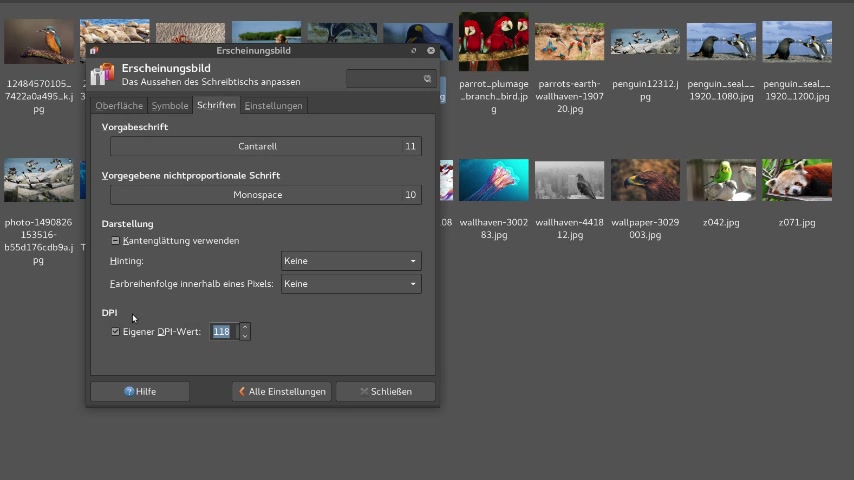Click the green parrot z042.jpg thumbnail

tap(720, 181)
